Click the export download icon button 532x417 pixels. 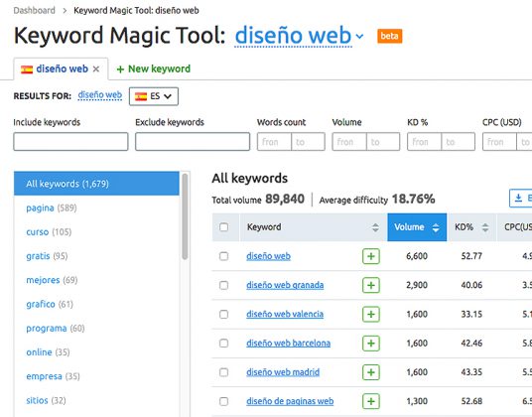point(520,199)
